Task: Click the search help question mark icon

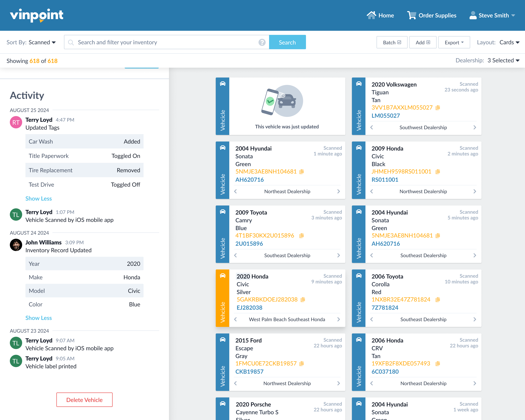Action: pos(262,42)
